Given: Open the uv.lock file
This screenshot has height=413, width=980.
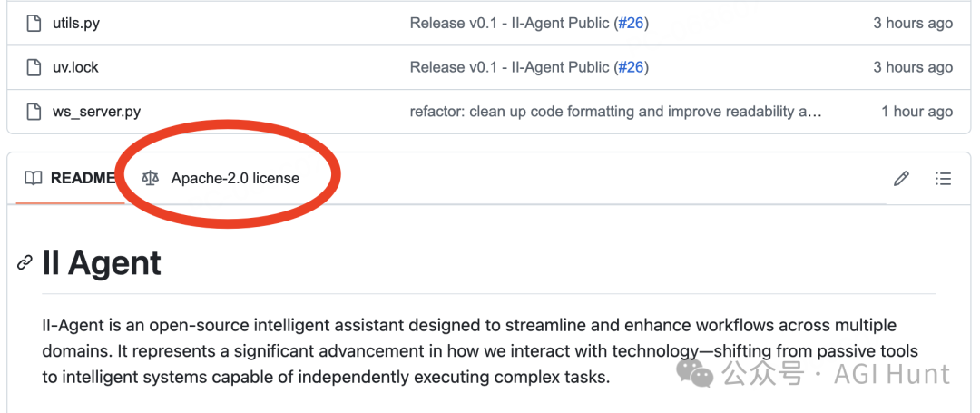Looking at the screenshot, I should pos(75,67).
